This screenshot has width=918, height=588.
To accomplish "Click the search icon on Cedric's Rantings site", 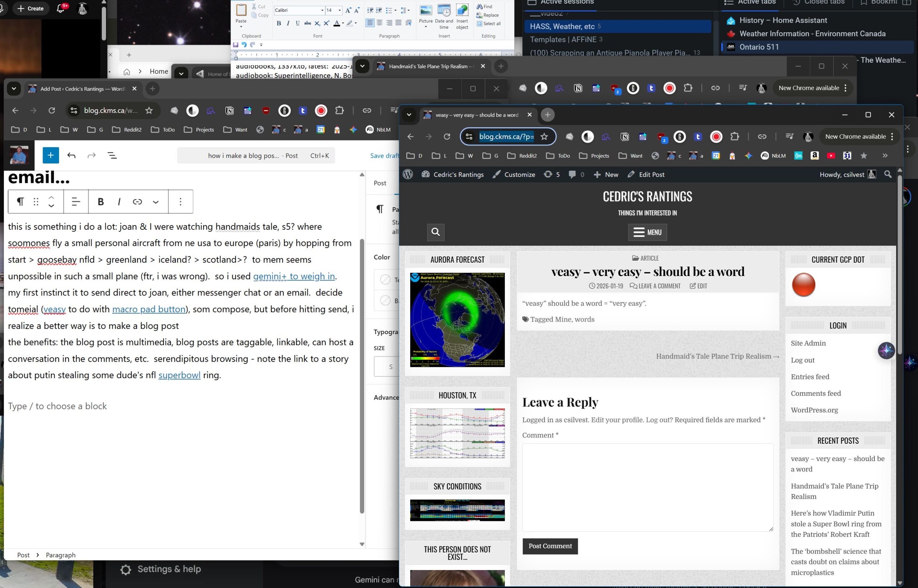I will 435,232.
